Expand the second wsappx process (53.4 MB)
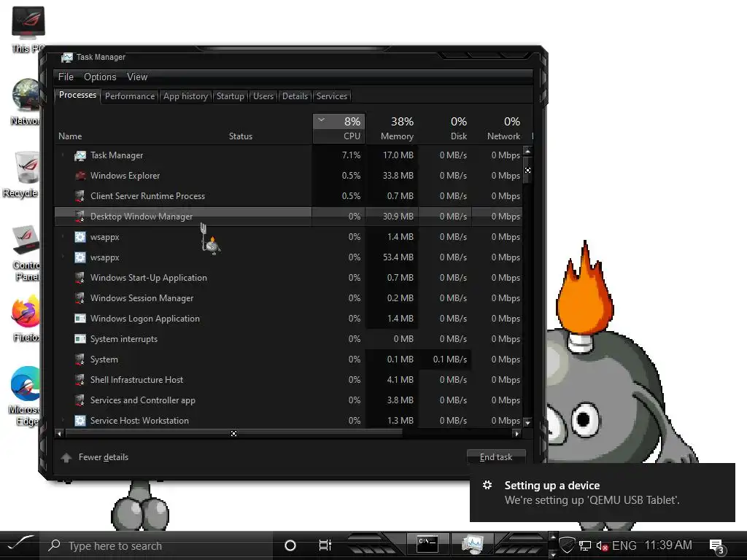The height and width of the screenshot is (560, 747). coord(63,257)
